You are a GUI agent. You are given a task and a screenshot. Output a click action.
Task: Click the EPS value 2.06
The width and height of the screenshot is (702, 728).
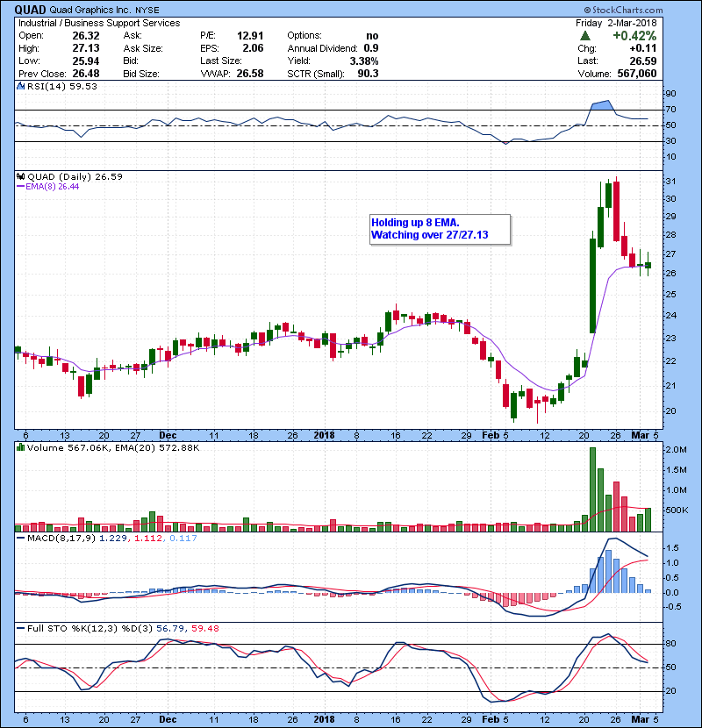click(253, 48)
